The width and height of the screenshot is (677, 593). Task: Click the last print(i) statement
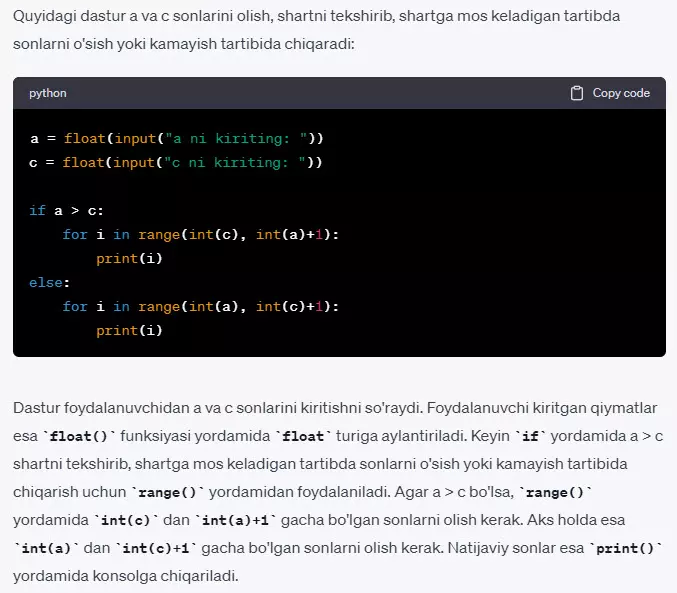click(130, 330)
